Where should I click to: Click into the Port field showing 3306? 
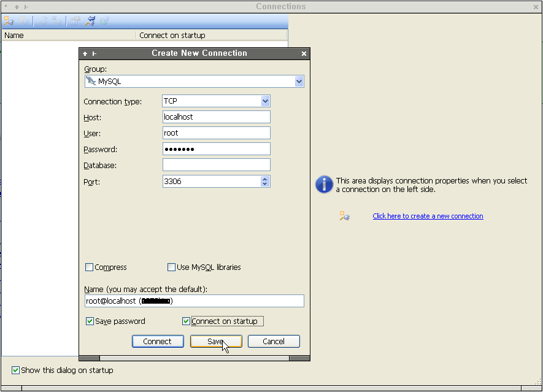[x=212, y=182]
